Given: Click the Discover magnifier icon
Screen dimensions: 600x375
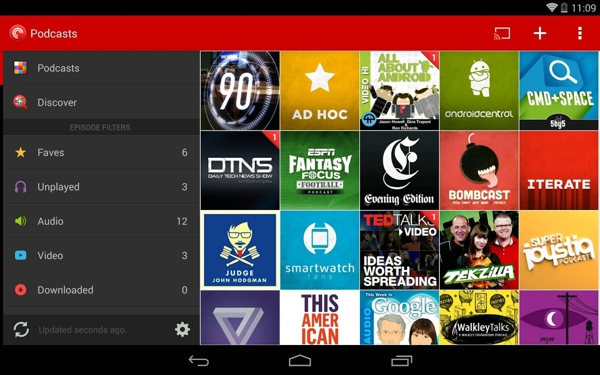Looking at the screenshot, I should tap(20, 102).
